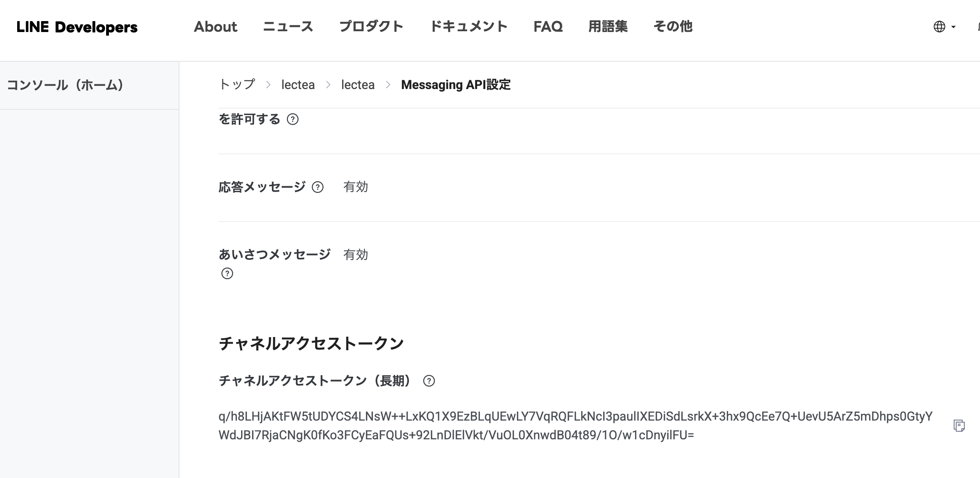Switch to the FAQ section
The width and height of the screenshot is (980, 478).
(548, 27)
